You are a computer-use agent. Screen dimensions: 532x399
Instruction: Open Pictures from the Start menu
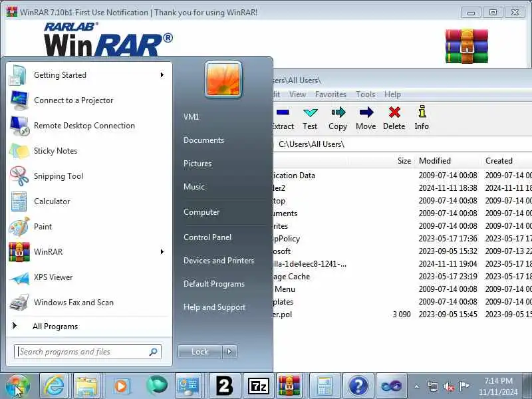tap(198, 164)
